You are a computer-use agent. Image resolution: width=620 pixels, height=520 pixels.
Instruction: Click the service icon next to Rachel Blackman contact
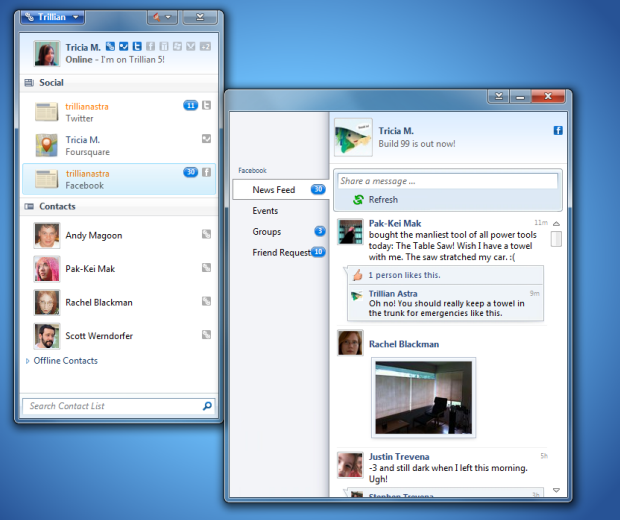pyautogui.click(x=206, y=301)
